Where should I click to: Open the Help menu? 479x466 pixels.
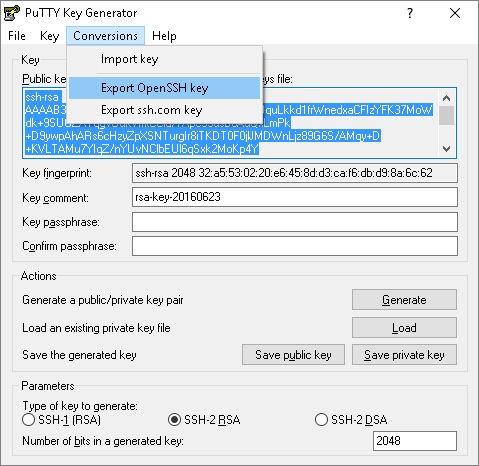164,36
